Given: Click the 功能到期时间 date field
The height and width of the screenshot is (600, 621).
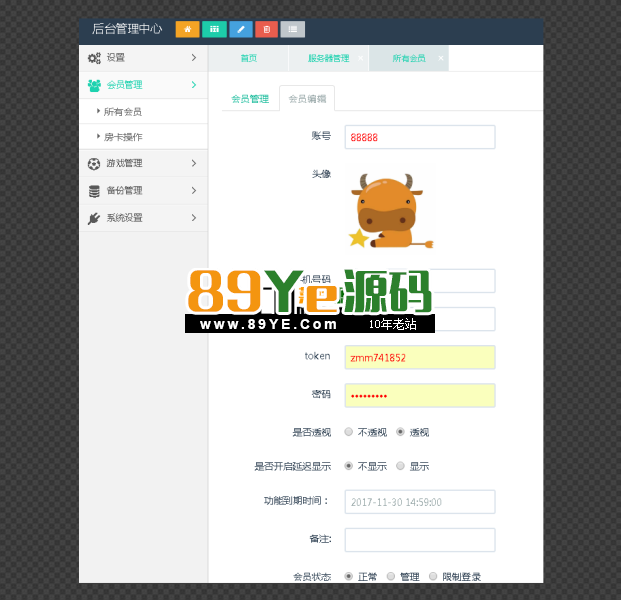Looking at the screenshot, I should [x=420, y=502].
